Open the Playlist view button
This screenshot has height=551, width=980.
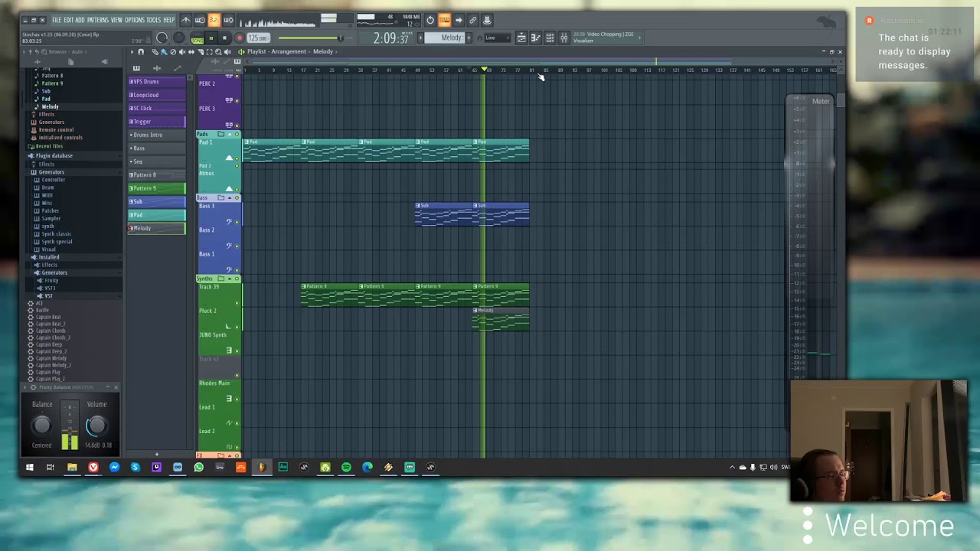click(521, 38)
